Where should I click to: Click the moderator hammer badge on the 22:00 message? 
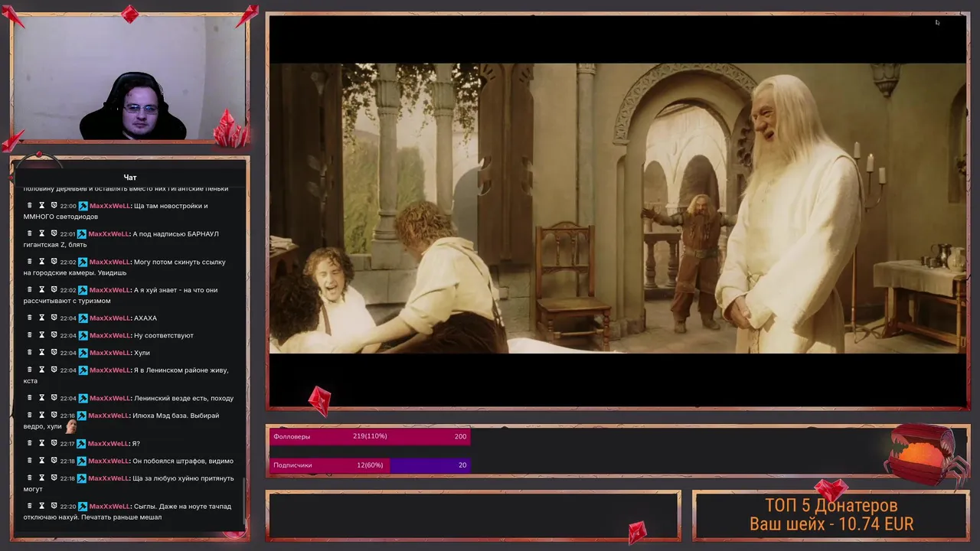[83, 206]
